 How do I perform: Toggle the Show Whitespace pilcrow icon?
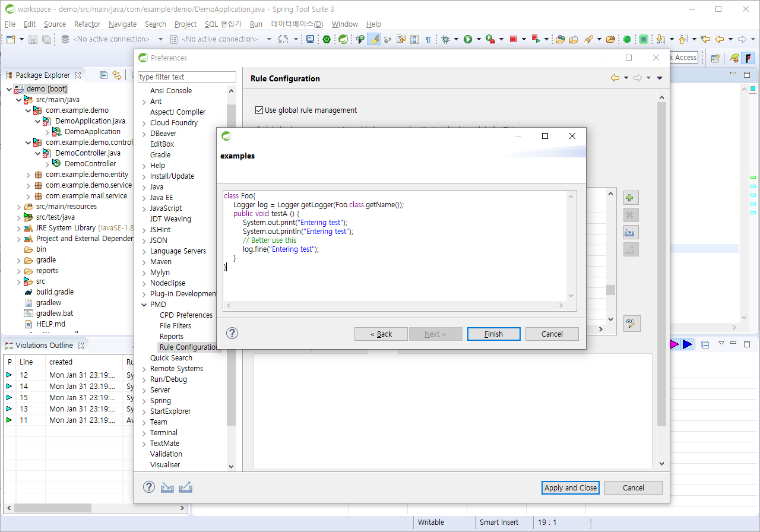(428, 39)
